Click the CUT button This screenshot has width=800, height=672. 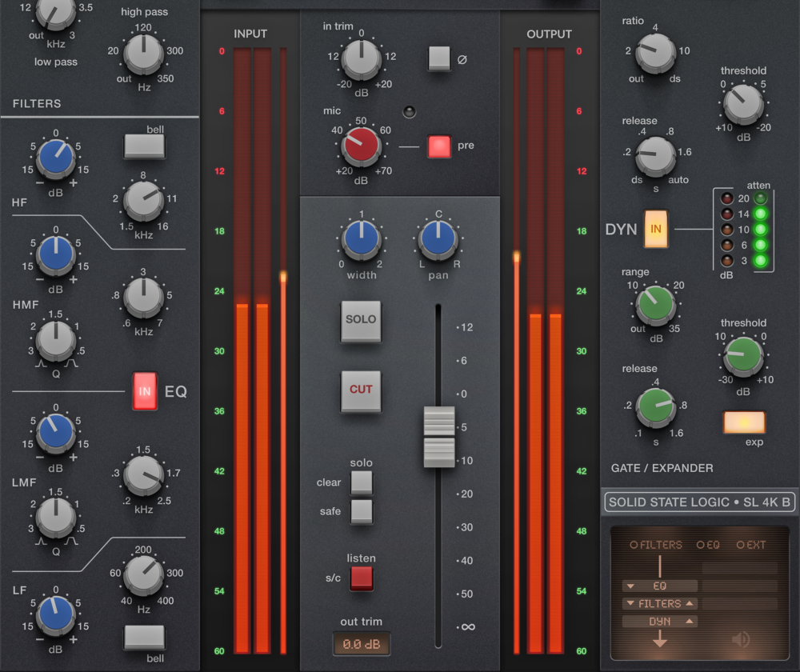pos(361,391)
